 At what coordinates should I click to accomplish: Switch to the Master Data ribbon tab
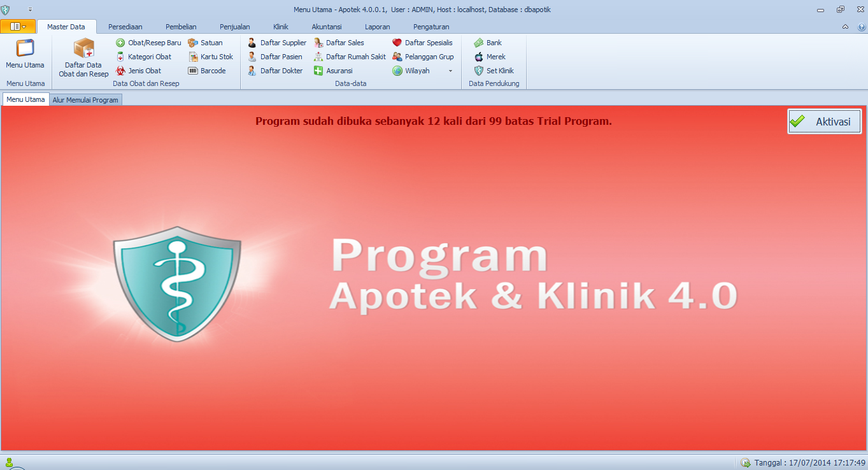tap(66, 27)
